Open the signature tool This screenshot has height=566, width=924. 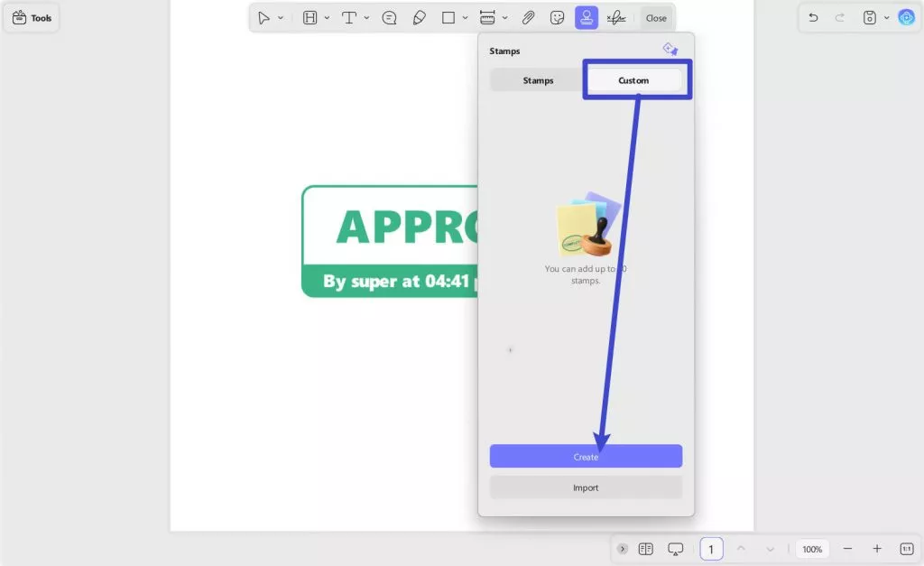click(616, 18)
